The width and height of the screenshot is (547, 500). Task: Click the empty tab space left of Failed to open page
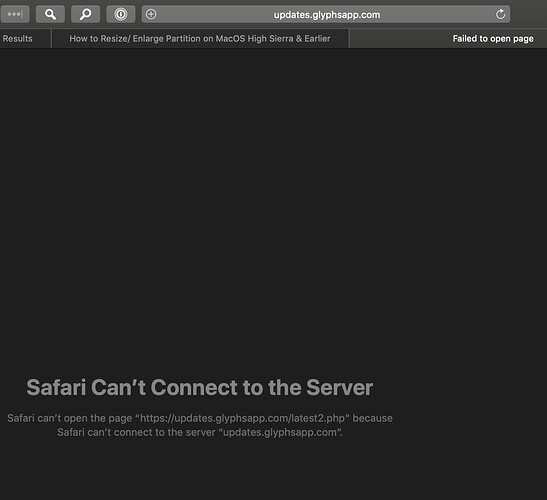click(x=398, y=38)
